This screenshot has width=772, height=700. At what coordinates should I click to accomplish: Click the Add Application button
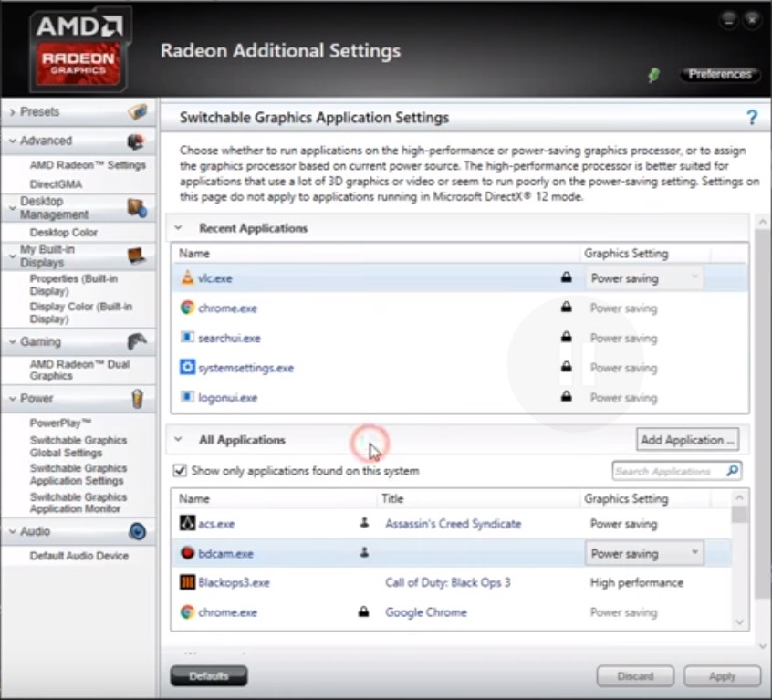687,440
